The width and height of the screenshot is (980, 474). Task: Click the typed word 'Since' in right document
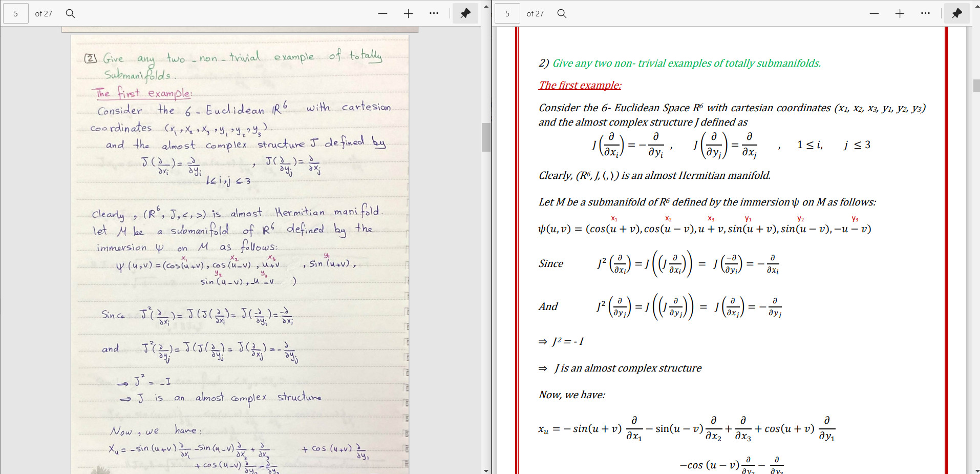(x=550, y=263)
